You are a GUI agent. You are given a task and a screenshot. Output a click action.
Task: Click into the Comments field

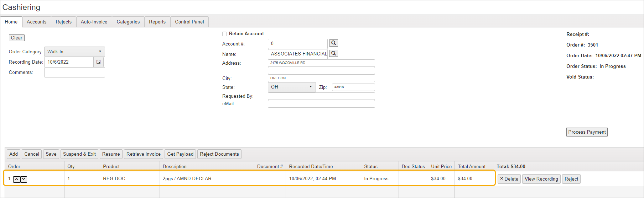tap(74, 73)
